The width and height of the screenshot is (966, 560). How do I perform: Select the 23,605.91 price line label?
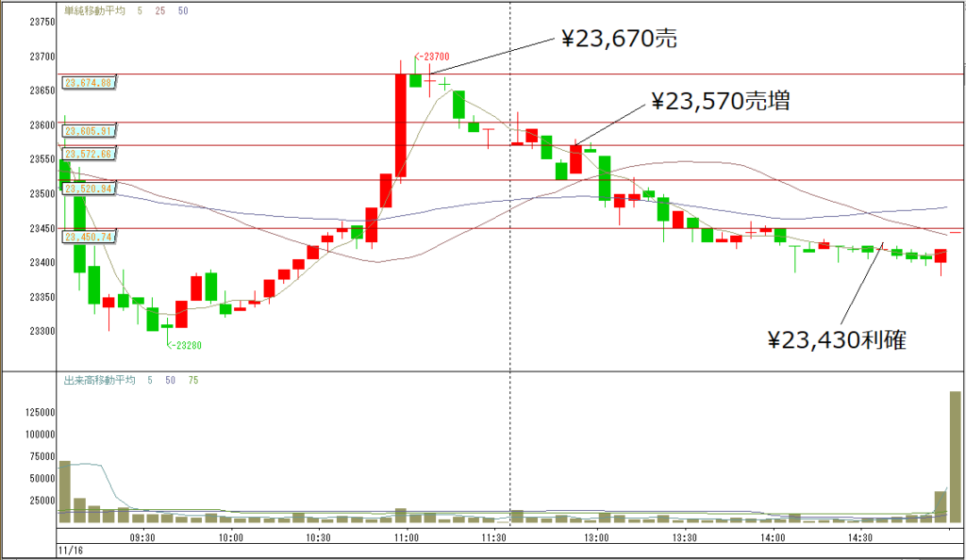coord(89,131)
